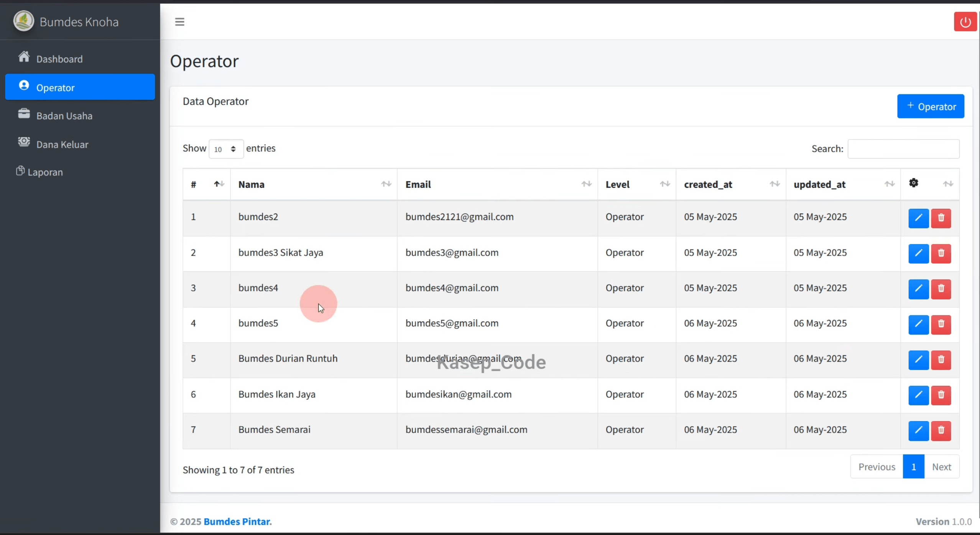Sort table by updated_at column
This screenshot has width=980, height=535.
click(843, 184)
